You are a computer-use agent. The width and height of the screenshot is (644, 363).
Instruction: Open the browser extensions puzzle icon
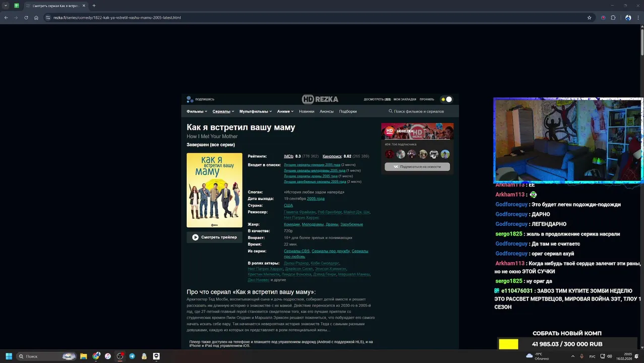click(x=613, y=18)
